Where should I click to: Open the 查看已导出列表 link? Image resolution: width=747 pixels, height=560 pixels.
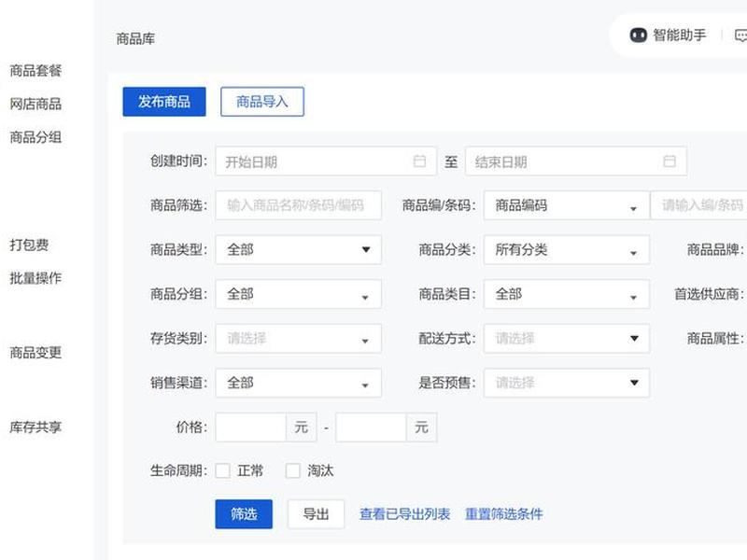pos(405,514)
